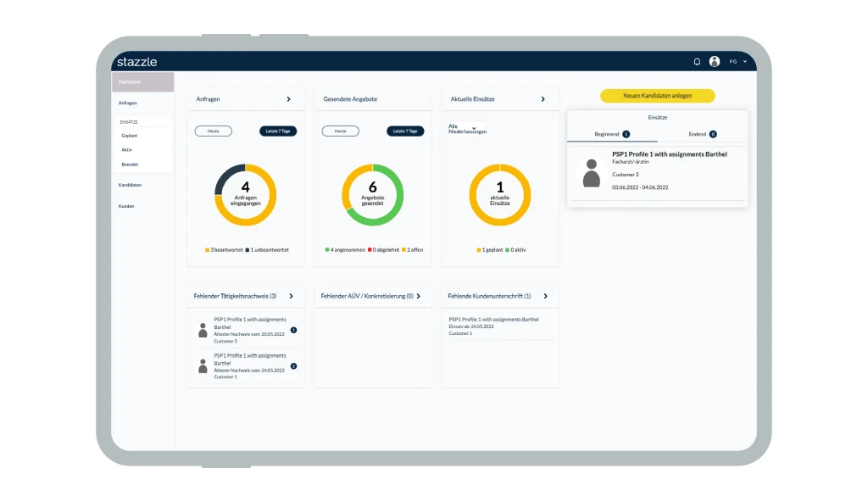Click the '3 beantwortet' legend entry
Viewport: 868px width, 502px height.
coord(224,250)
